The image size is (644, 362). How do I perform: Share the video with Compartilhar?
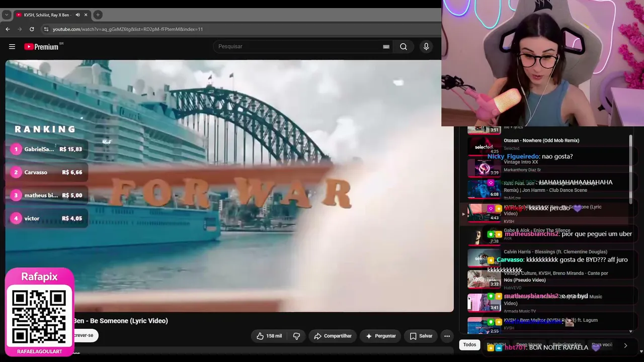point(333,336)
